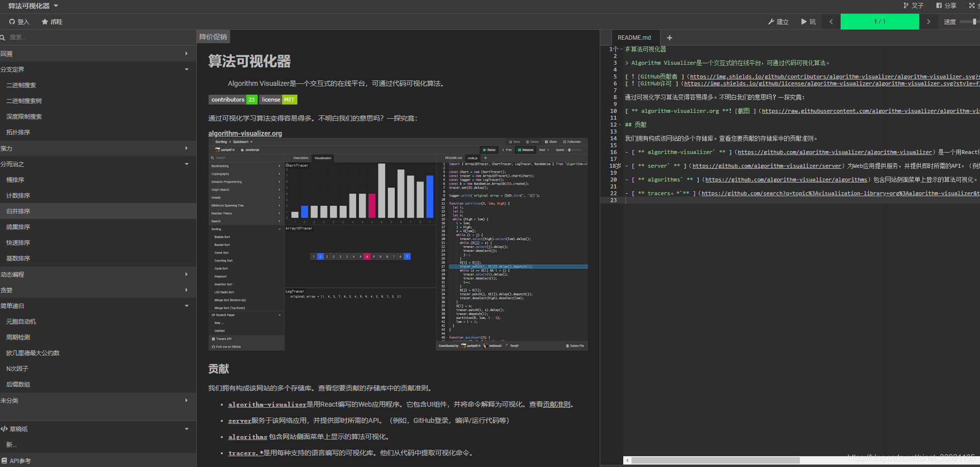Open the 贡献准则 guidelines link
Image resolution: width=980 pixels, height=467 pixels.
point(556,405)
